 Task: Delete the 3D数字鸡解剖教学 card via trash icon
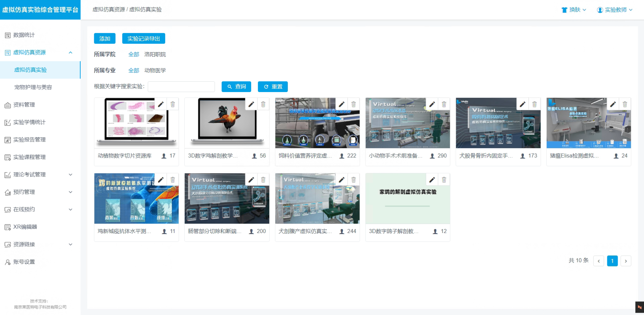click(x=263, y=104)
